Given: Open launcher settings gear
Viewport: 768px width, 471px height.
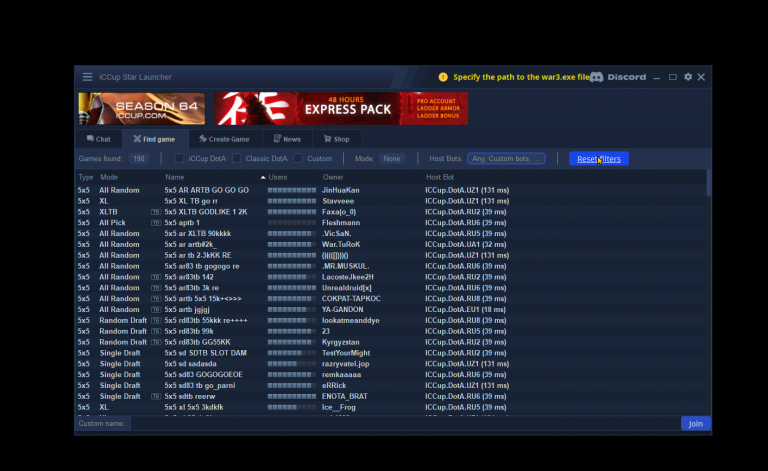Looking at the screenshot, I should pyautogui.click(x=688, y=77).
